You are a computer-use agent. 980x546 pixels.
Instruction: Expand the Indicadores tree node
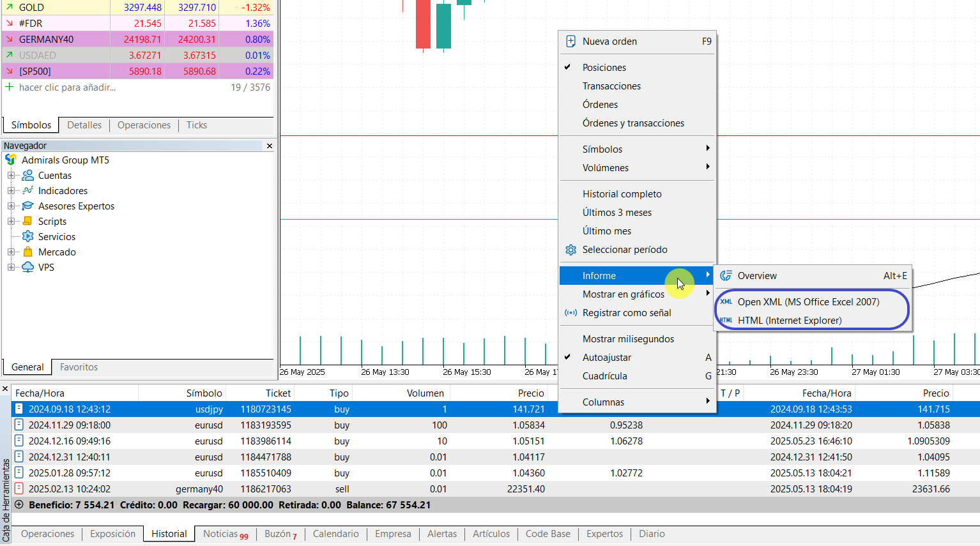coord(11,191)
